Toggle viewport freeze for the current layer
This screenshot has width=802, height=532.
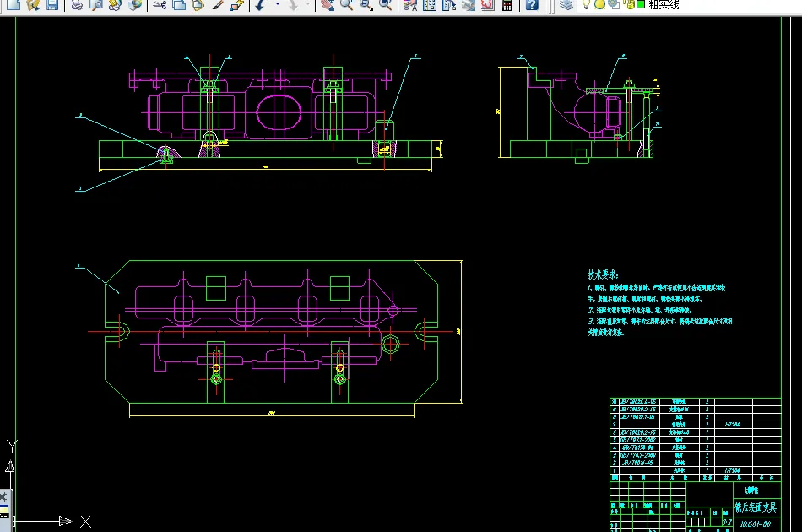click(x=613, y=4)
